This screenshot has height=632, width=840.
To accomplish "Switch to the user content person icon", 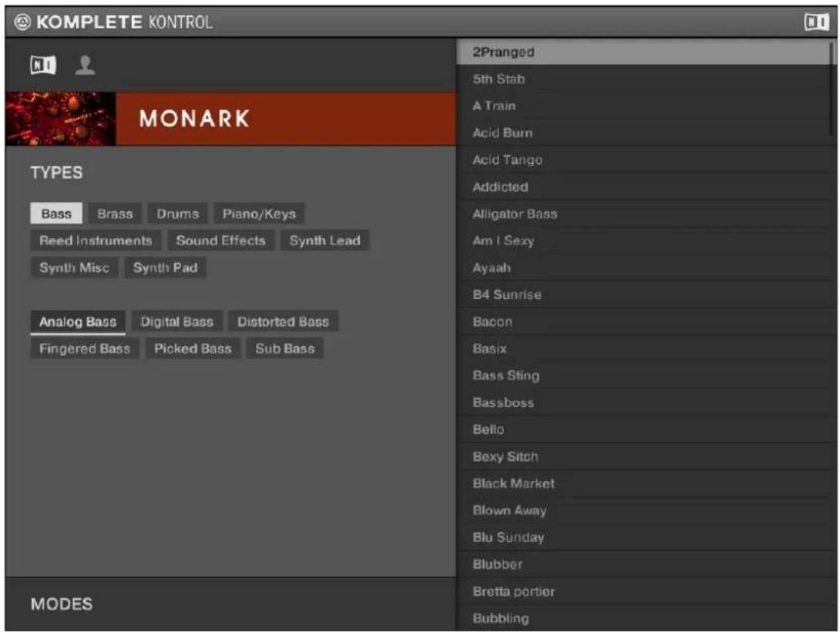I will click(x=85, y=66).
